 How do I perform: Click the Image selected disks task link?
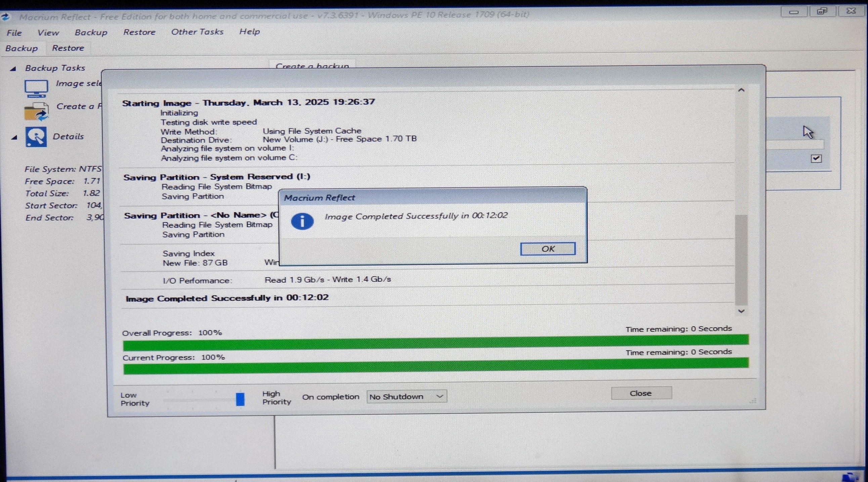coord(79,84)
